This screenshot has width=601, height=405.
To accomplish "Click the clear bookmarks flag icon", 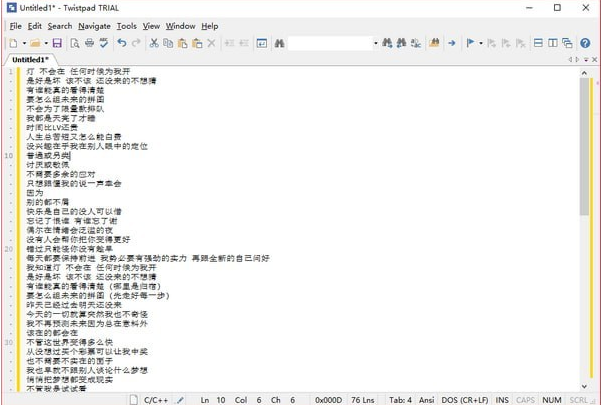I will point(520,43).
